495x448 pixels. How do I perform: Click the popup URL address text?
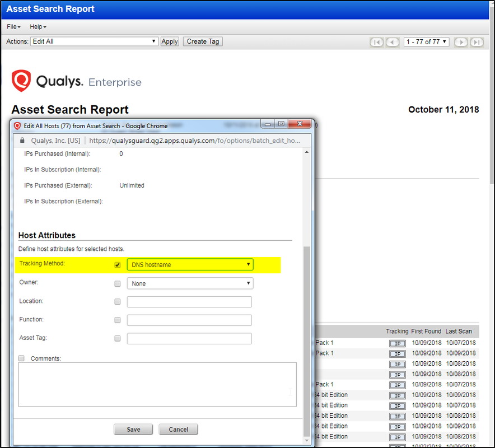click(x=194, y=141)
